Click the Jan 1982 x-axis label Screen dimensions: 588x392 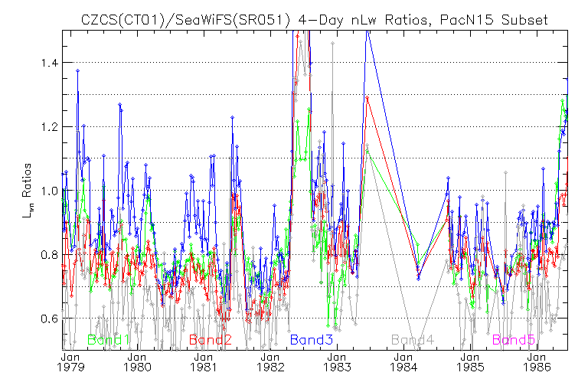click(270, 361)
